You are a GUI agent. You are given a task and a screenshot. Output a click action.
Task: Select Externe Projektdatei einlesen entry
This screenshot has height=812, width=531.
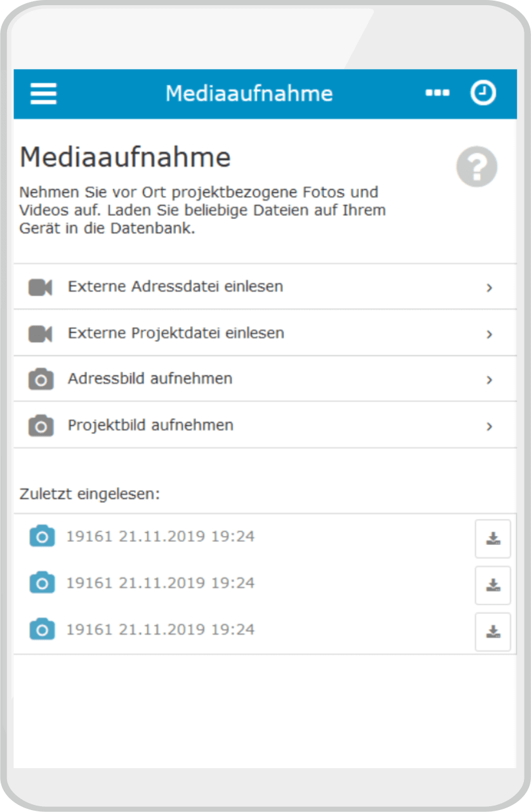pos(265,333)
